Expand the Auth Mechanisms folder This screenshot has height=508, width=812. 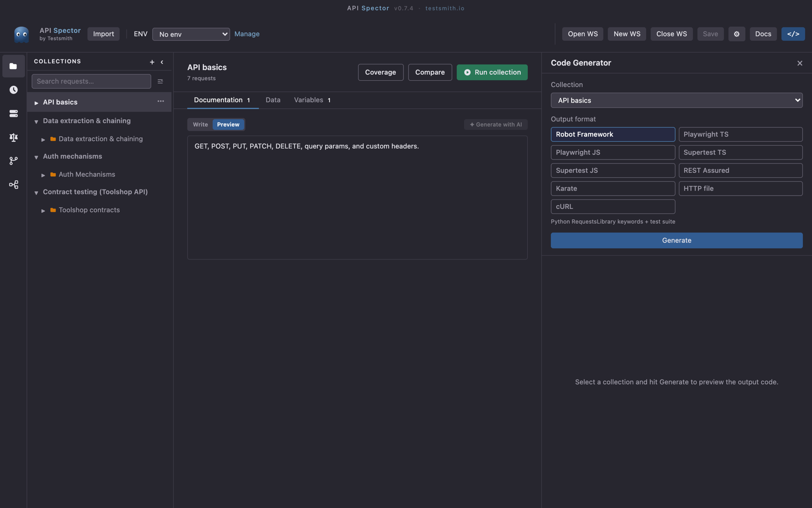tap(43, 175)
